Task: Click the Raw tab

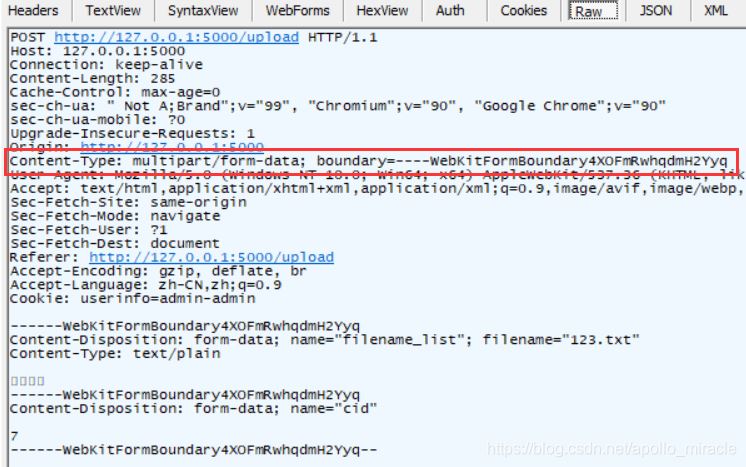Action: (x=593, y=10)
